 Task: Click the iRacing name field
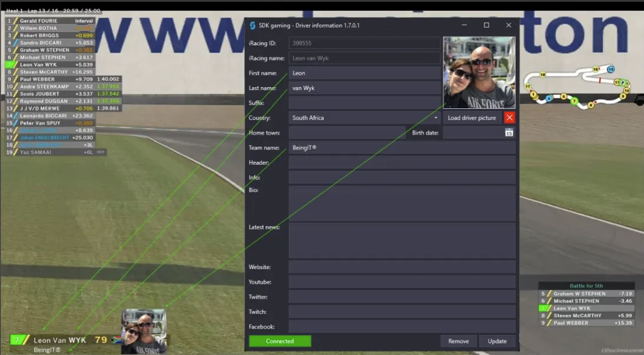(x=365, y=58)
